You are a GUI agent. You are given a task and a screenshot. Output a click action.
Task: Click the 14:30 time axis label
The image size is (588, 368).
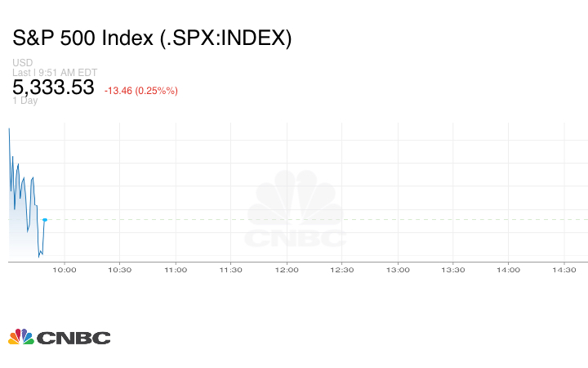pos(564,270)
